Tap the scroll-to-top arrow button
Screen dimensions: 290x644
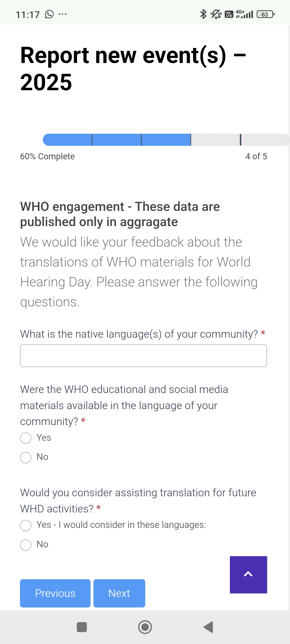click(x=248, y=574)
